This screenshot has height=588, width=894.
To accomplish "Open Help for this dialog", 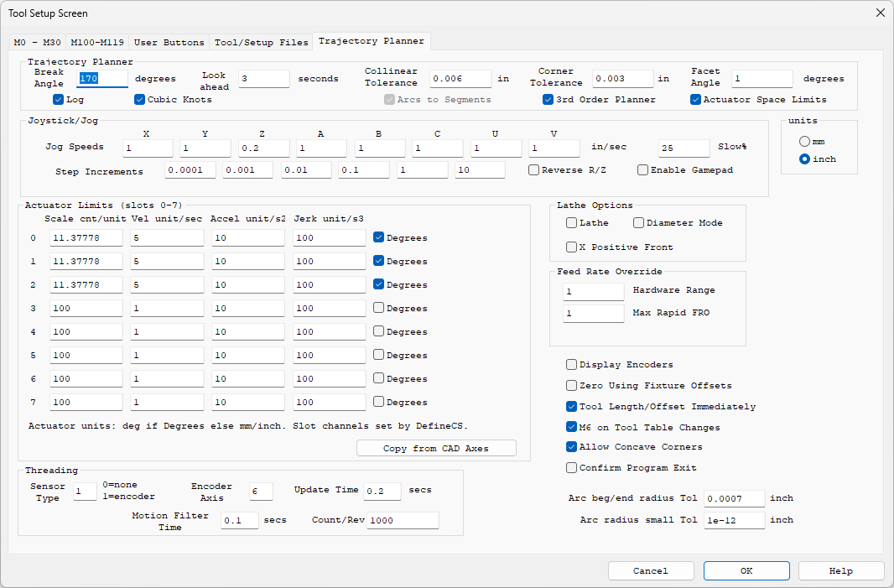I will (x=841, y=571).
